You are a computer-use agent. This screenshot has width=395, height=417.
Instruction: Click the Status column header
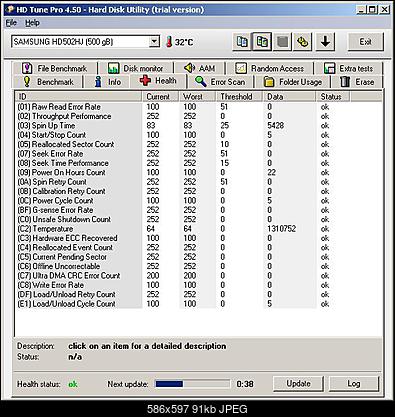click(333, 97)
